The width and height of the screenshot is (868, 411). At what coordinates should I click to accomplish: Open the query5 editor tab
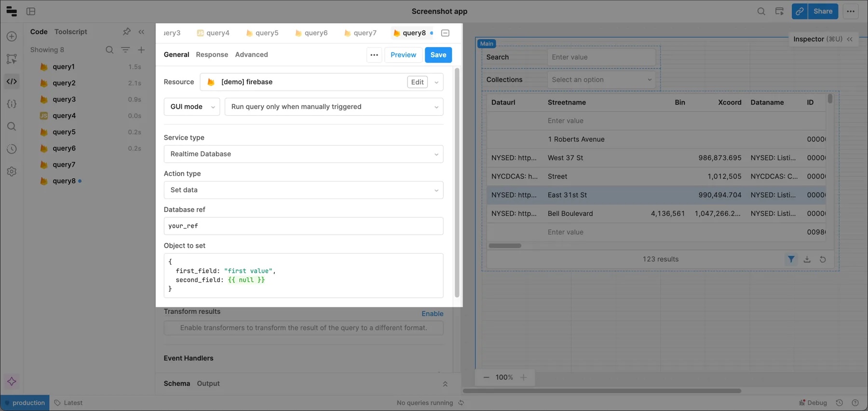coord(262,33)
